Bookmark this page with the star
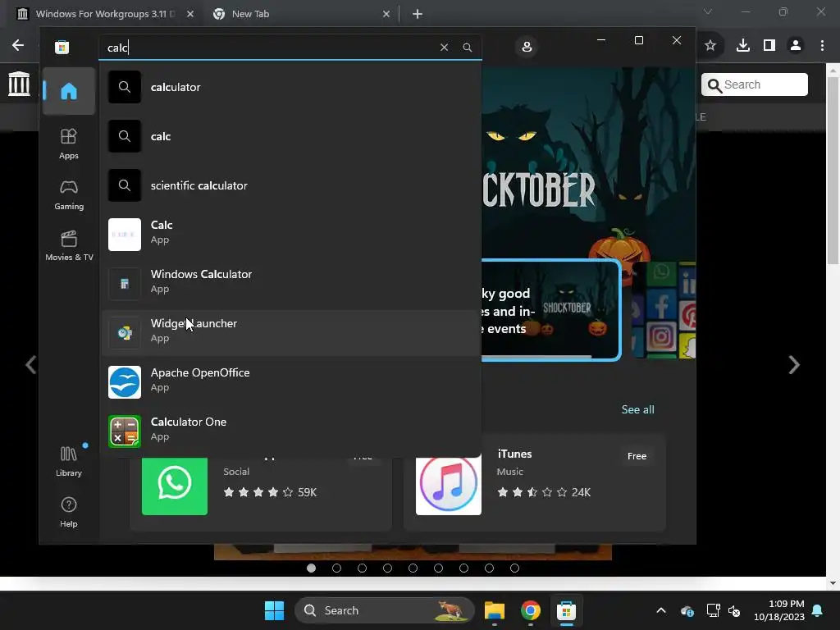This screenshot has height=630, width=840. (710, 46)
